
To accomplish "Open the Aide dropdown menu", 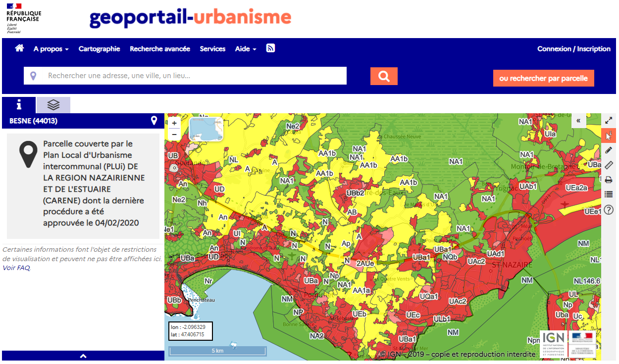I will point(246,49).
